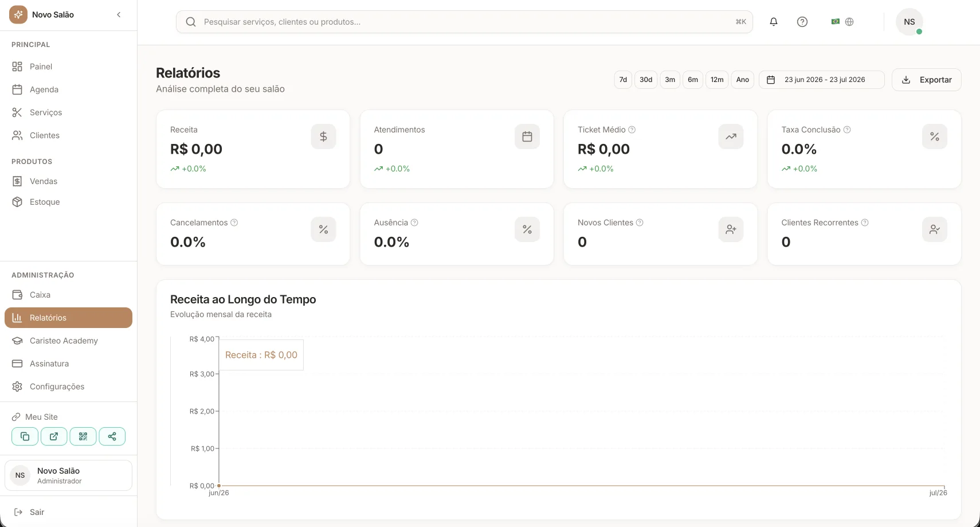The height and width of the screenshot is (527, 980).
Task: Open the help question-mark icon in the header
Action: point(802,22)
